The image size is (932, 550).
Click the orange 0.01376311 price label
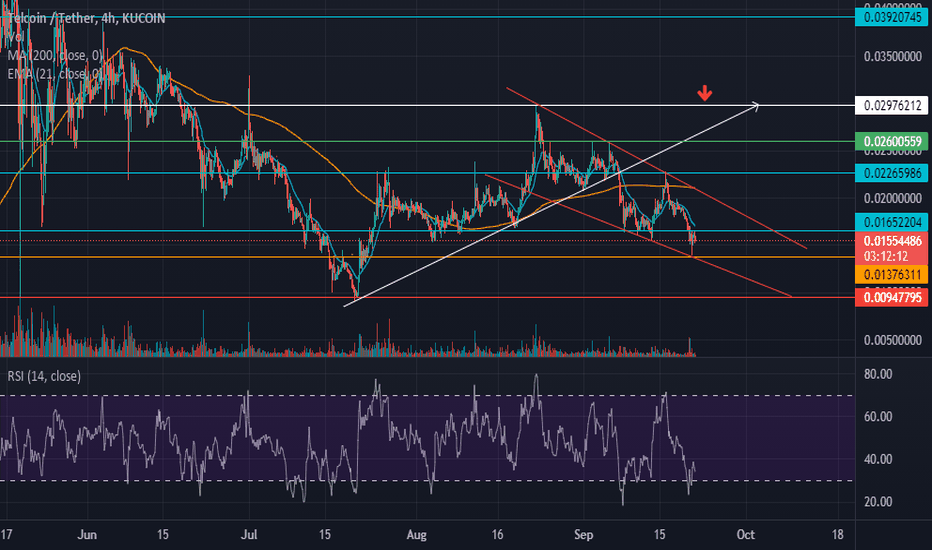[x=892, y=275]
